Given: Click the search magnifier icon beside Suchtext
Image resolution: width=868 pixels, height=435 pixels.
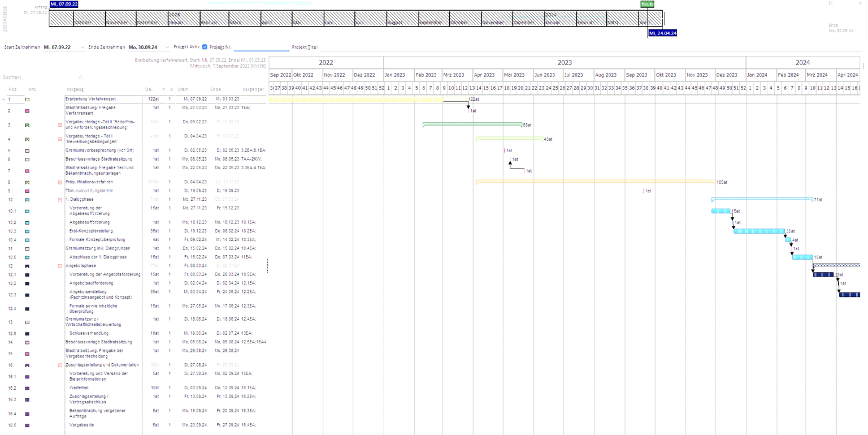Looking at the screenshot, I should point(80,77).
